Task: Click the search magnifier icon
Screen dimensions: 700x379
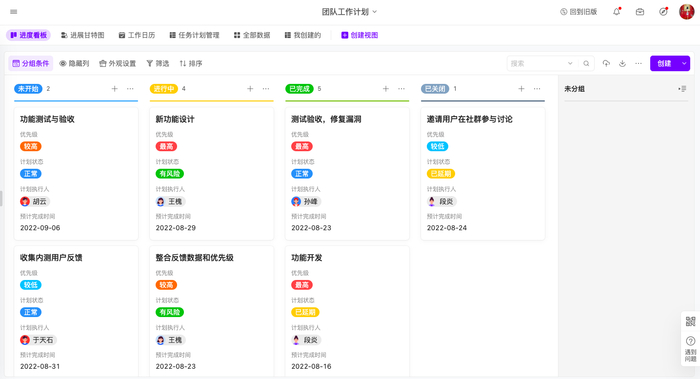Action: tap(586, 63)
